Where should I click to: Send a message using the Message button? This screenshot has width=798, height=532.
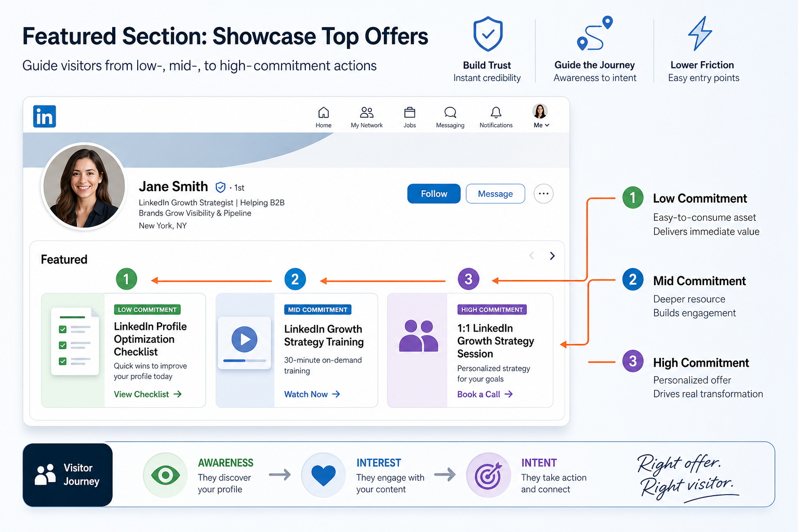pyautogui.click(x=495, y=194)
